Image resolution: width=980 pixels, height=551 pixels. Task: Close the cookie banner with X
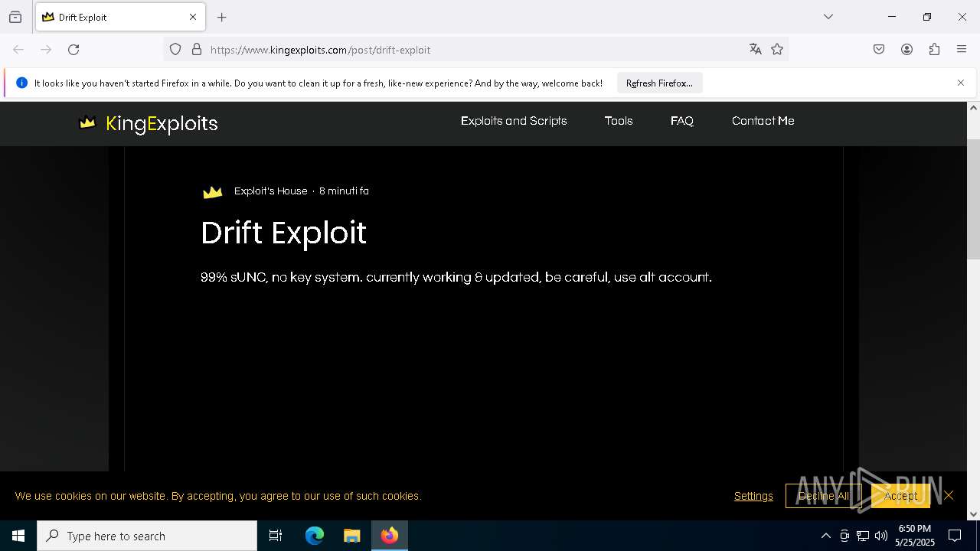949,496
